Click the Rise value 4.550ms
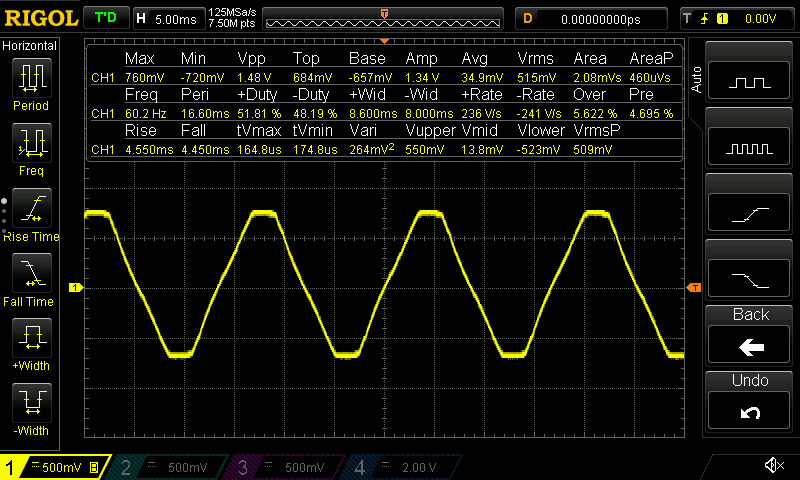Viewport: 800px width, 480px height. tap(149, 150)
